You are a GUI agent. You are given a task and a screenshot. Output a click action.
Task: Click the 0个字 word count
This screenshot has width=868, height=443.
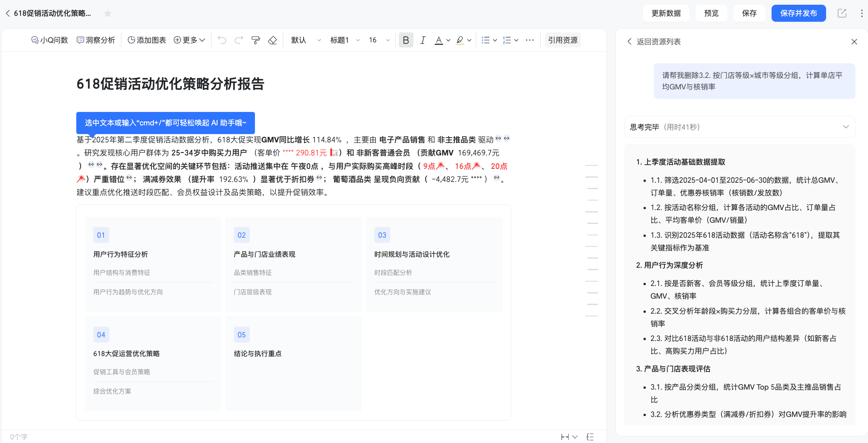[19, 437]
